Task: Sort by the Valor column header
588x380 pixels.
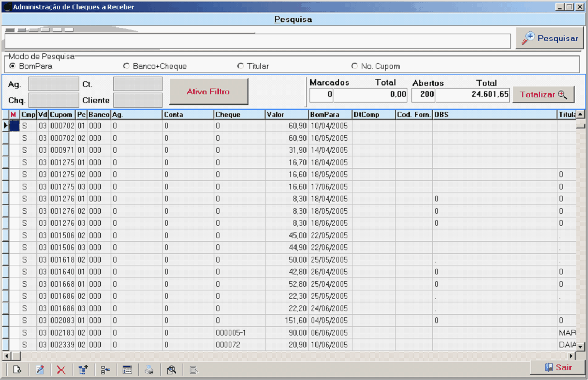Action: (286, 114)
